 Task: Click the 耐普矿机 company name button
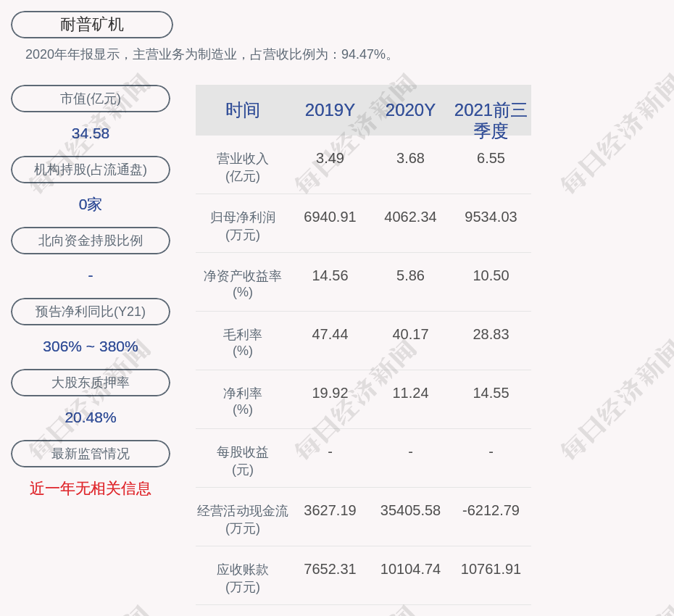point(92,25)
